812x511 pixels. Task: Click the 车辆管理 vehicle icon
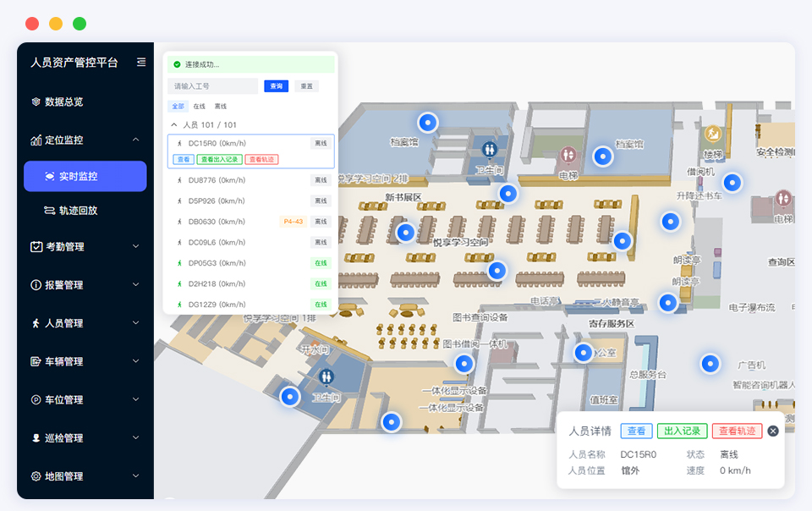[36, 361]
